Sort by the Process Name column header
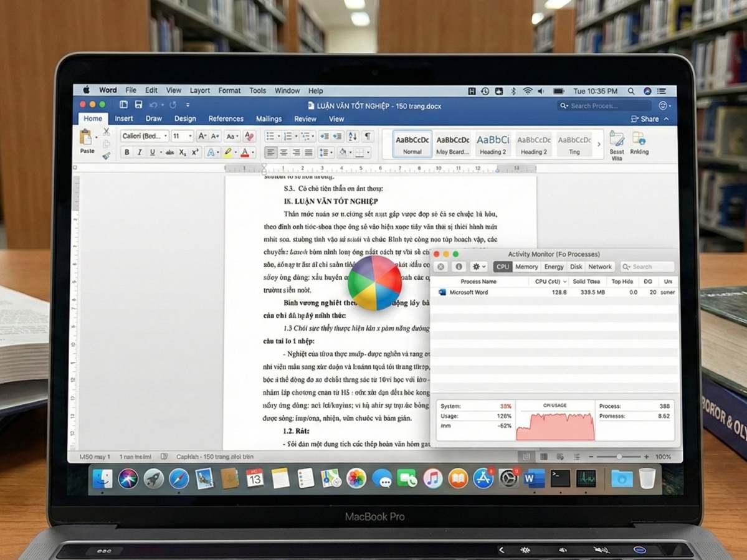Screen dimensions: 747x560 pyautogui.click(x=478, y=282)
